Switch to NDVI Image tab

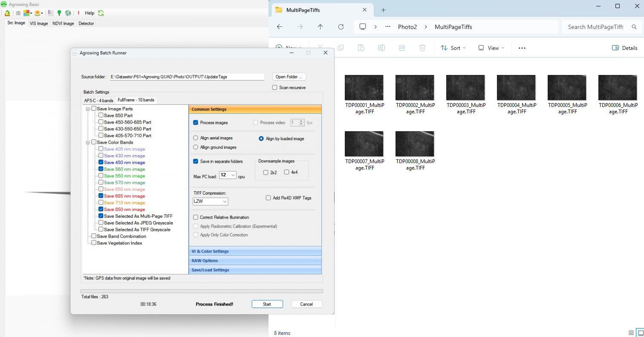pos(63,23)
